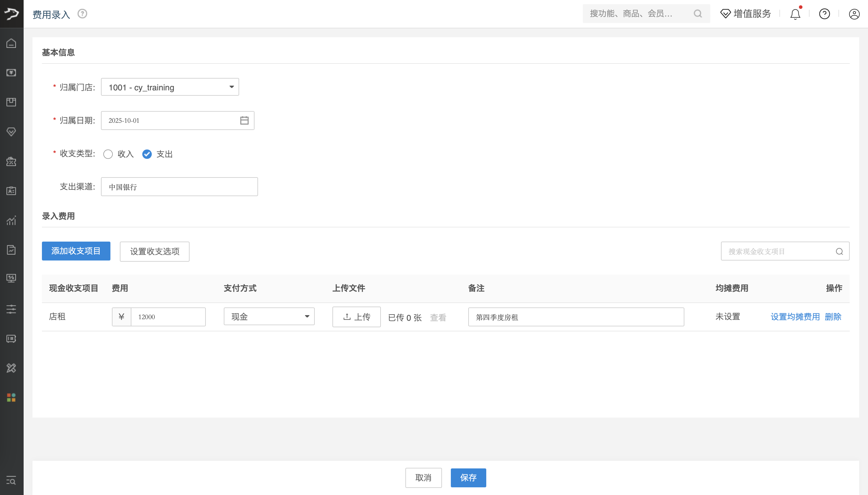The width and height of the screenshot is (868, 495).
Task: Click the 添加收支项目 button
Action: (76, 251)
